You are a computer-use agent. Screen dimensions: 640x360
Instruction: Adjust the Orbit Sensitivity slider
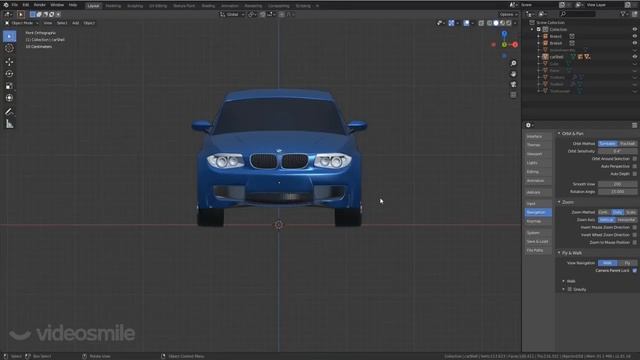(x=617, y=151)
